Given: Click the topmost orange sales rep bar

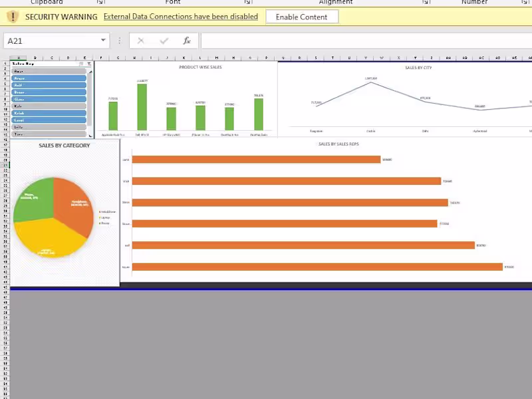Looking at the screenshot, I should (256, 160).
